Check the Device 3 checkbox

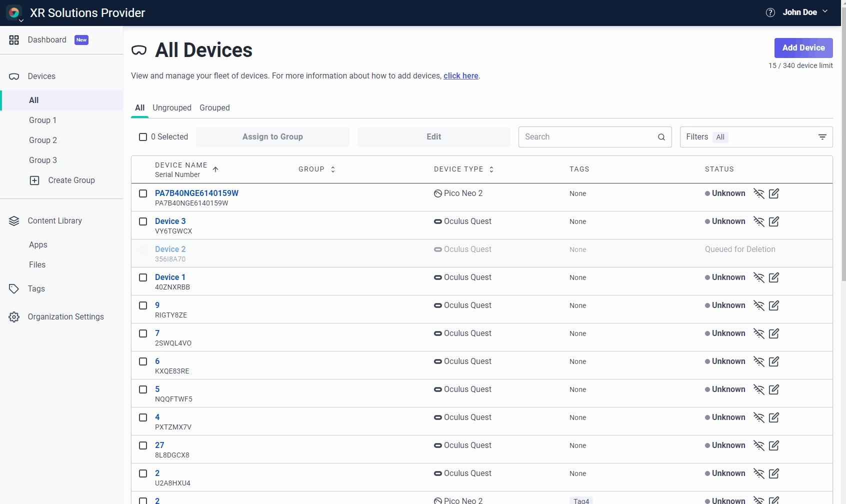143,221
